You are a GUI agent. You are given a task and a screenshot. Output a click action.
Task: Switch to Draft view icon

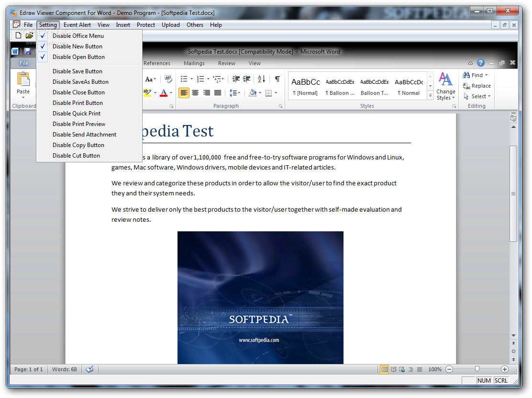point(420,369)
